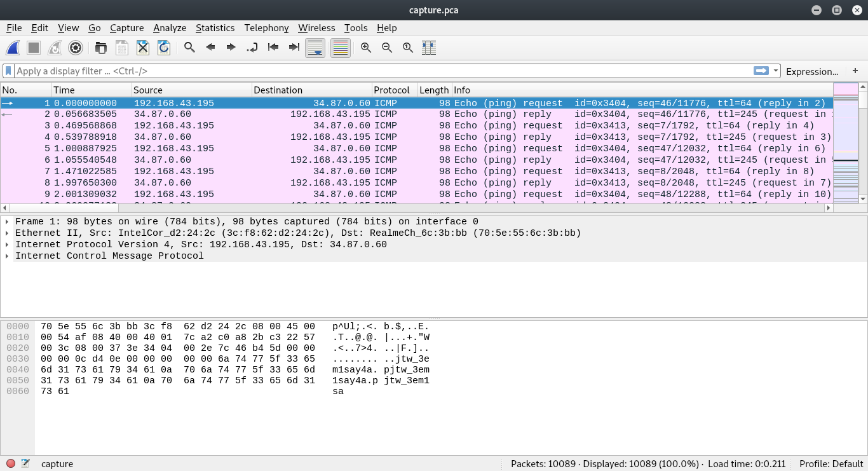Reload the capture file
The height and width of the screenshot is (471, 868).
(x=164, y=48)
